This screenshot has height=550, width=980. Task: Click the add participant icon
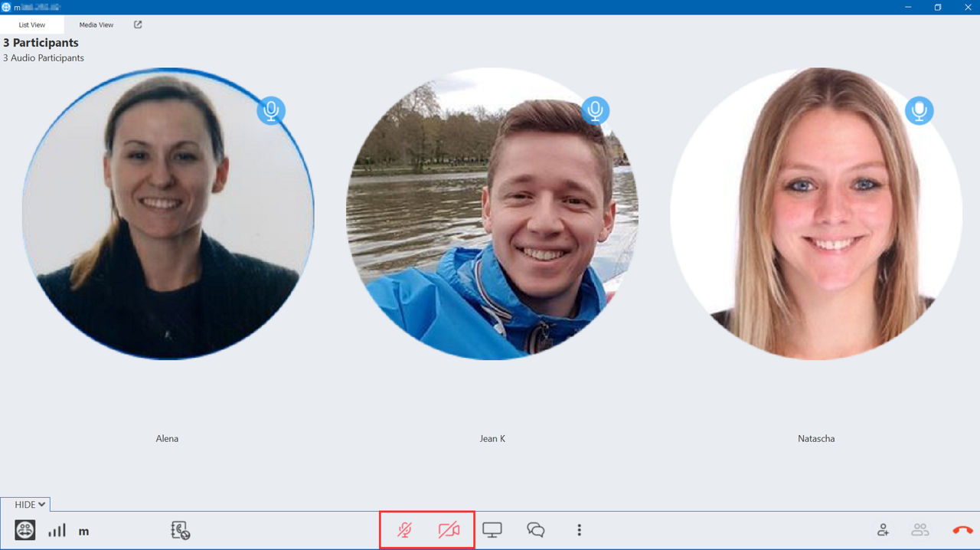[x=884, y=530]
